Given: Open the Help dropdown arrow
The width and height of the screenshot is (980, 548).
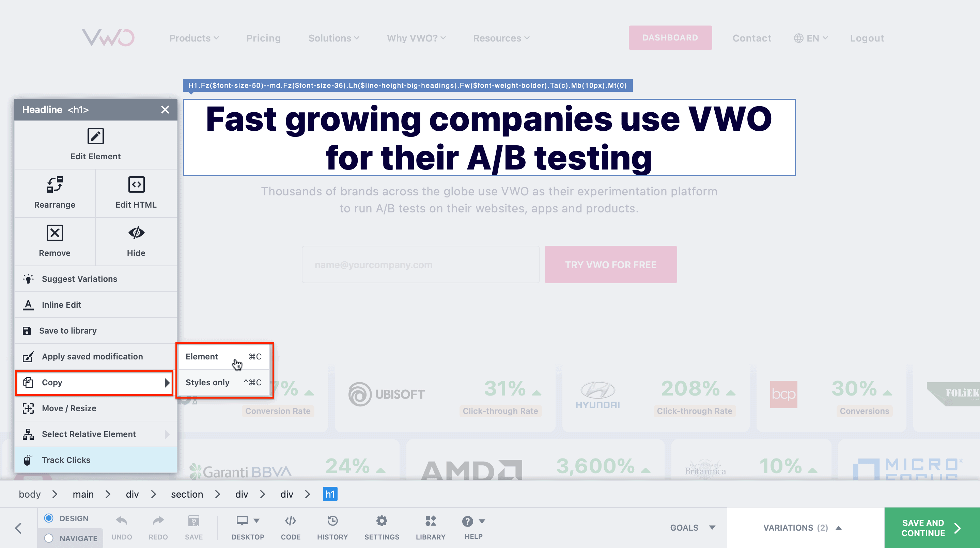Looking at the screenshot, I should pyautogui.click(x=482, y=521).
